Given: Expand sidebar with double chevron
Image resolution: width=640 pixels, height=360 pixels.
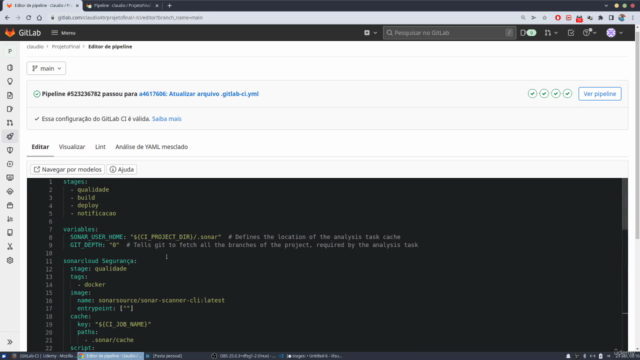Looking at the screenshot, I should (x=10, y=342).
